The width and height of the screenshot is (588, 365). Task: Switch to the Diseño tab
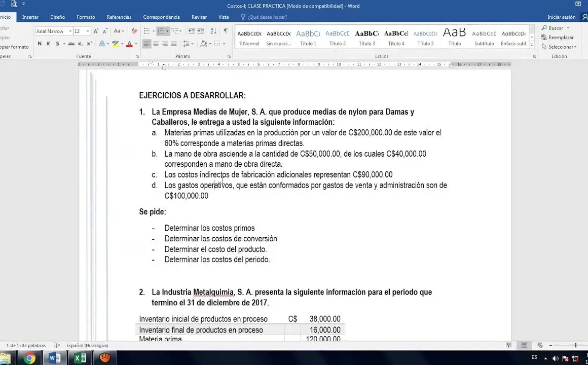coord(57,17)
